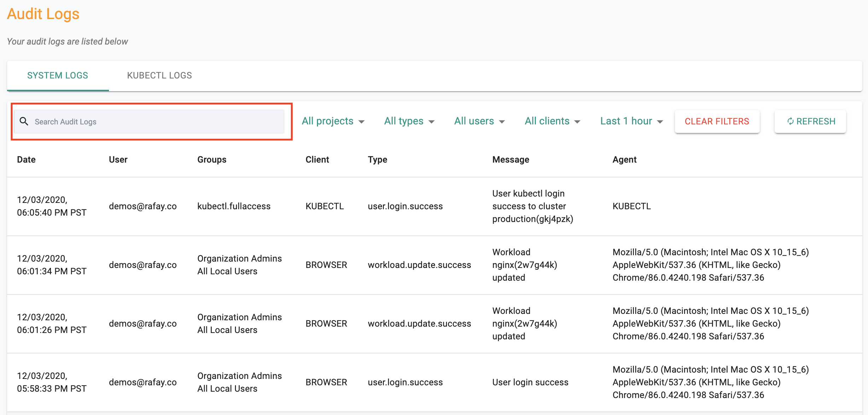This screenshot has width=868, height=415.
Task: Select the 06:01:26 PM PST date cell
Action: pos(52,323)
